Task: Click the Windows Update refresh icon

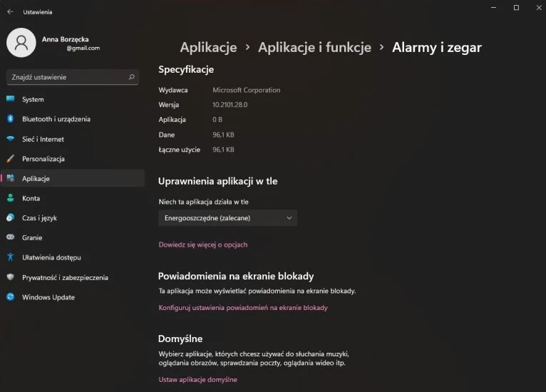Action: tap(11, 297)
